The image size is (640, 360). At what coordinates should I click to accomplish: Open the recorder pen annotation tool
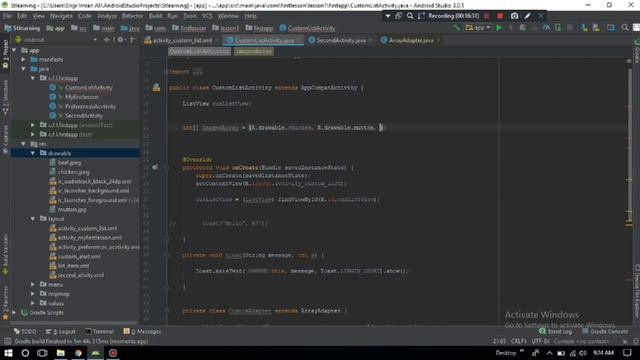pyautogui.click(x=527, y=16)
